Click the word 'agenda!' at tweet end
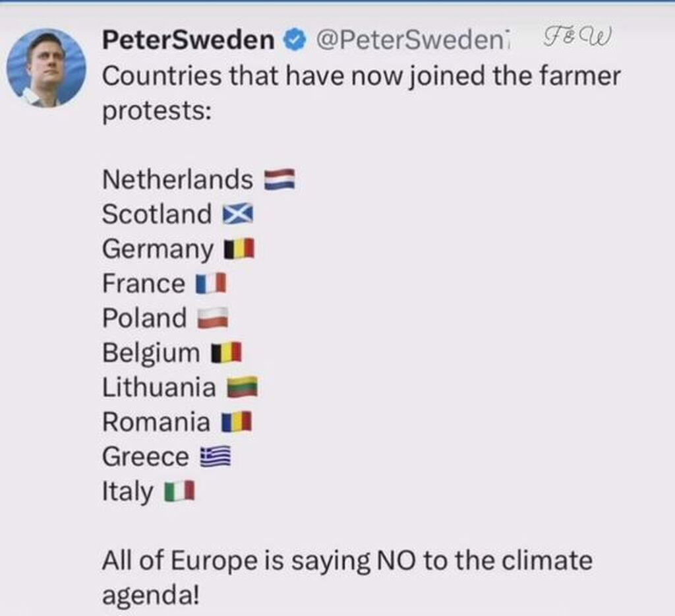This screenshot has height=616, width=675. pyautogui.click(x=151, y=596)
